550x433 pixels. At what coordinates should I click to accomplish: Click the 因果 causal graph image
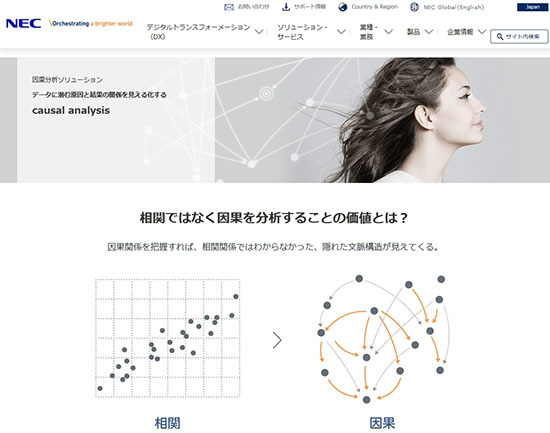pos(383,339)
